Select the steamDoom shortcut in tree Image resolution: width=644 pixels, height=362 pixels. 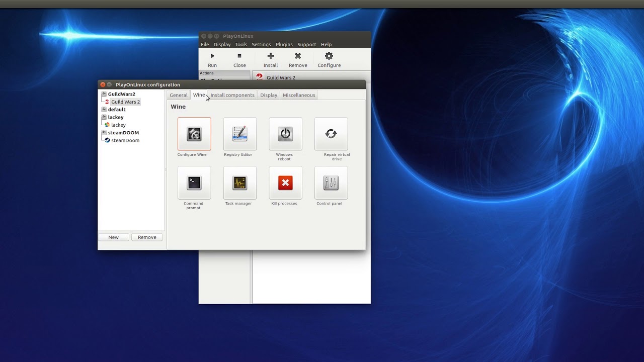tap(125, 140)
